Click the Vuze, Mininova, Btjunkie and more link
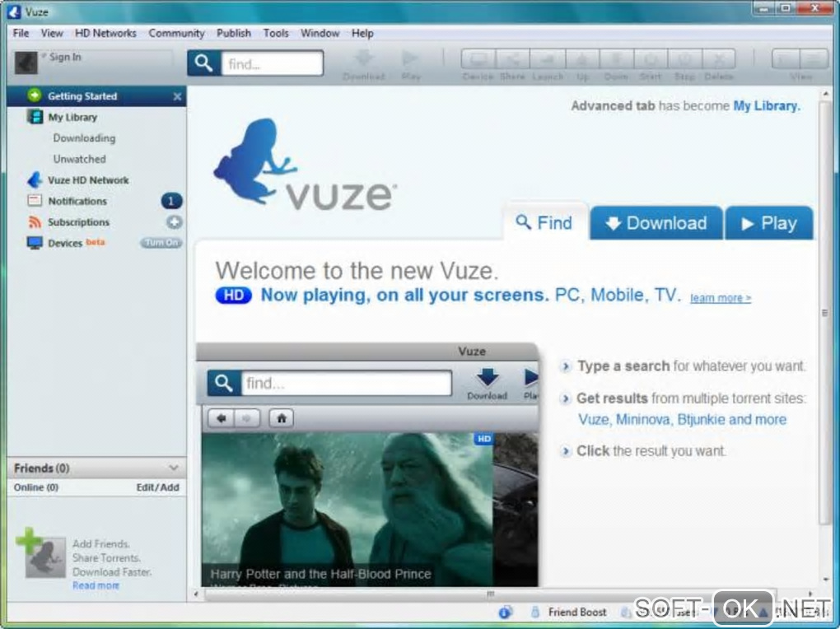Viewport: 840px width, 629px height. tap(682, 420)
